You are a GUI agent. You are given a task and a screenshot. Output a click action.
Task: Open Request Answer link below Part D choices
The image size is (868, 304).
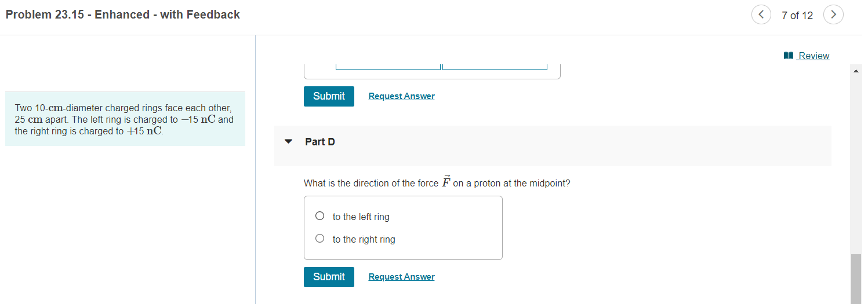[x=401, y=277]
